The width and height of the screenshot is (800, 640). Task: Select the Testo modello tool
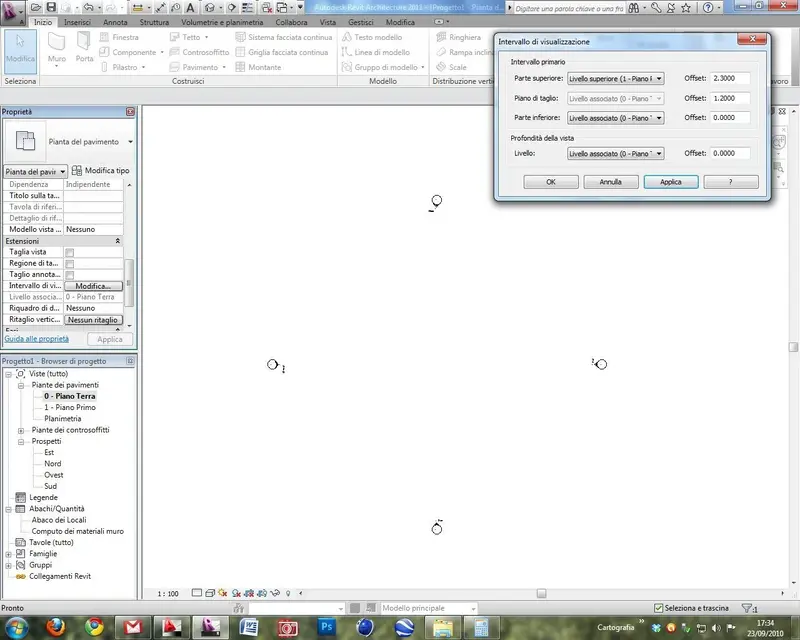click(372, 37)
